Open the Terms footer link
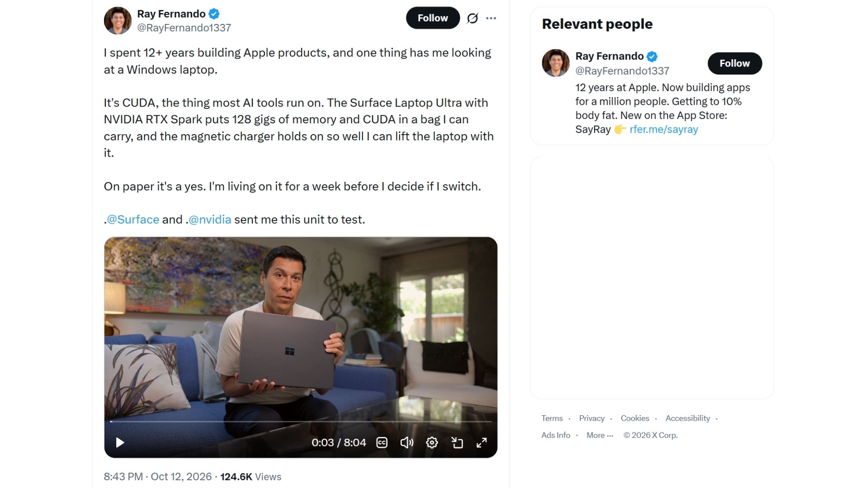868x488 pixels. (552, 418)
